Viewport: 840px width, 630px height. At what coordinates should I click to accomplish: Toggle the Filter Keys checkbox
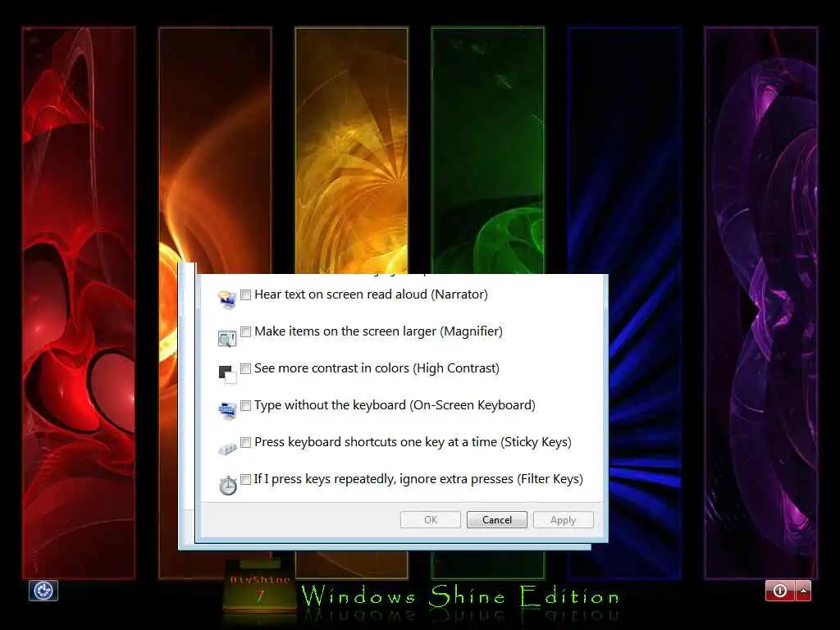(245, 479)
